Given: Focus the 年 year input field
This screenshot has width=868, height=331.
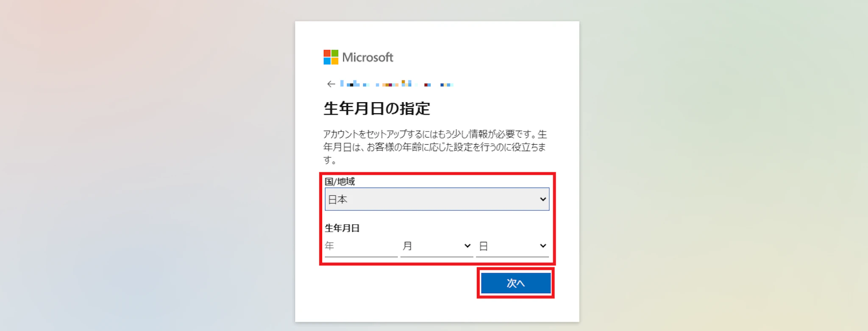Looking at the screenshot, I should (x=361, y=246).
